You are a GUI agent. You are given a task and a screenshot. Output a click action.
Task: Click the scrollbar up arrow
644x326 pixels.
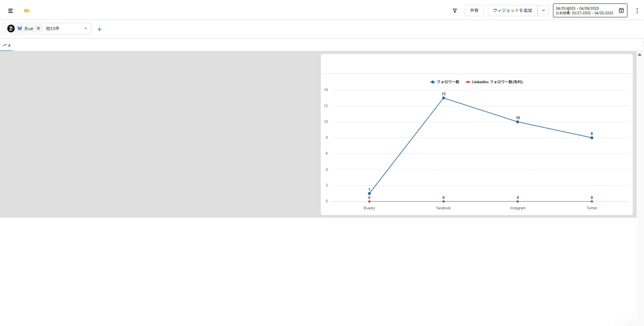tap(639, 55)
